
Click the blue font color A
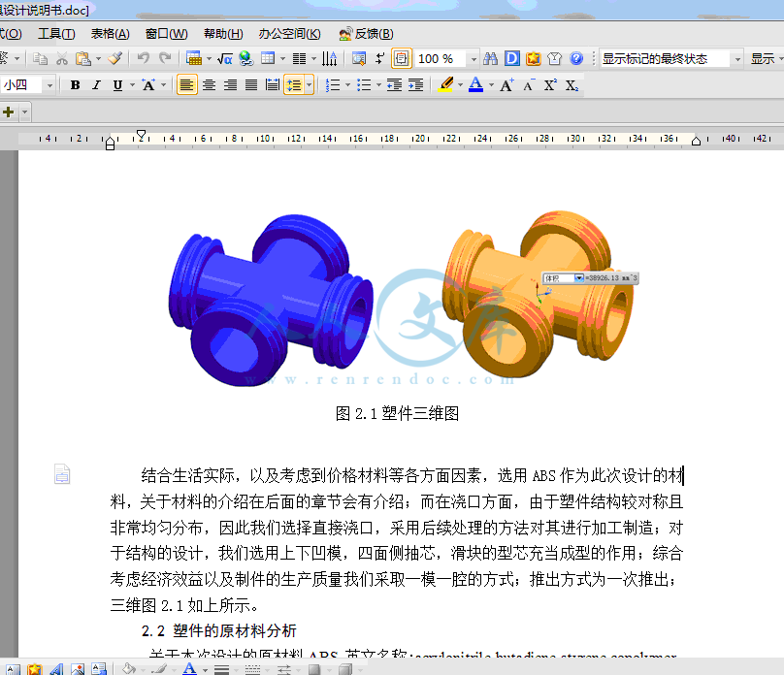click(x=476, y=85)
